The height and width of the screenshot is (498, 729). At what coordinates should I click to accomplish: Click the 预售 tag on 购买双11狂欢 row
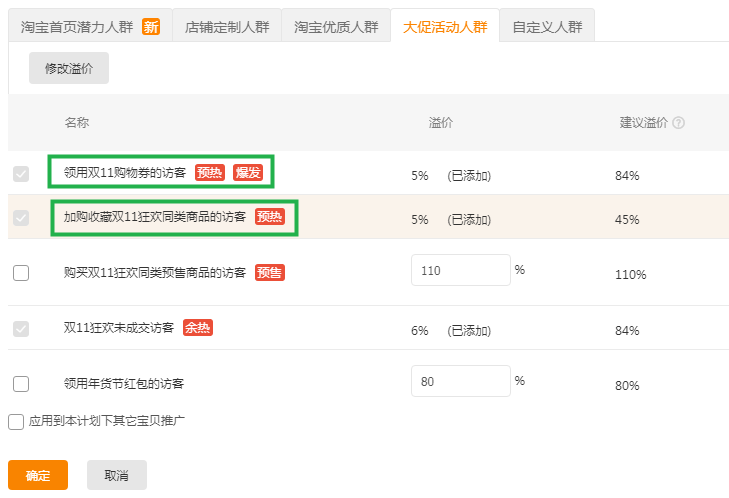270,272
